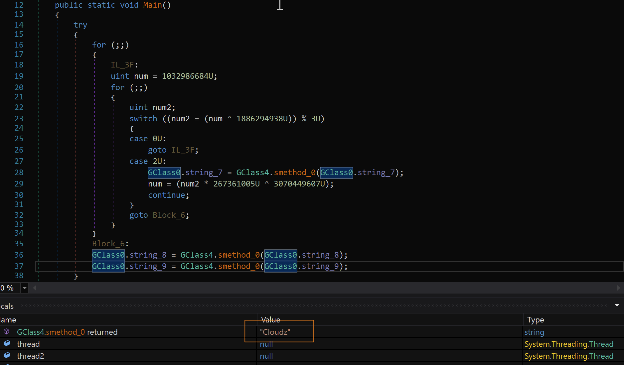This screenshot has width=624, height=365.
Task: Click the Name column header in Locals
Action: click(x=8, y=320)
